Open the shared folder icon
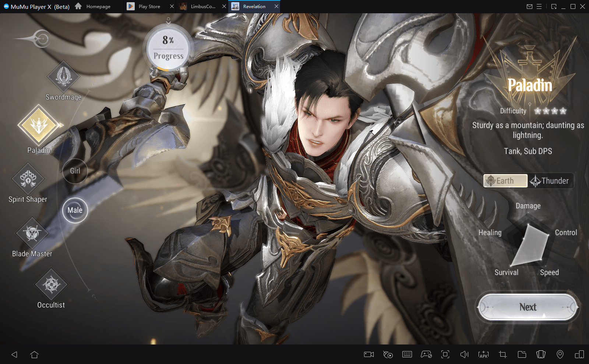589x364 pixels. 522,354
